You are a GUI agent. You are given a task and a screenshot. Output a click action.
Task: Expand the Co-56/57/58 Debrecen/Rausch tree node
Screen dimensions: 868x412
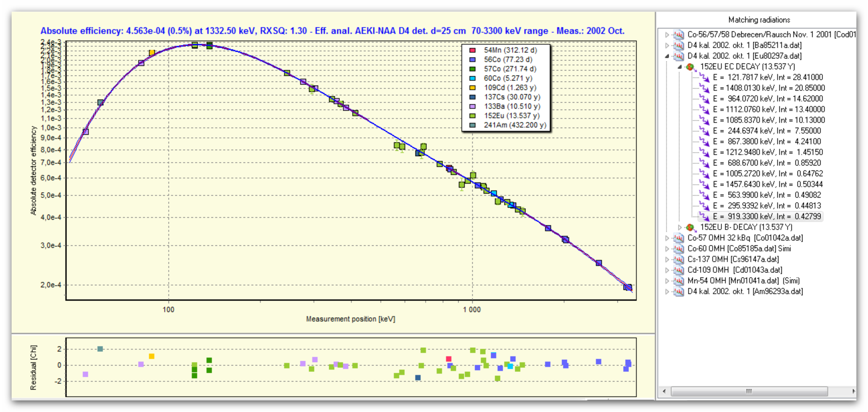coord(667,34)
